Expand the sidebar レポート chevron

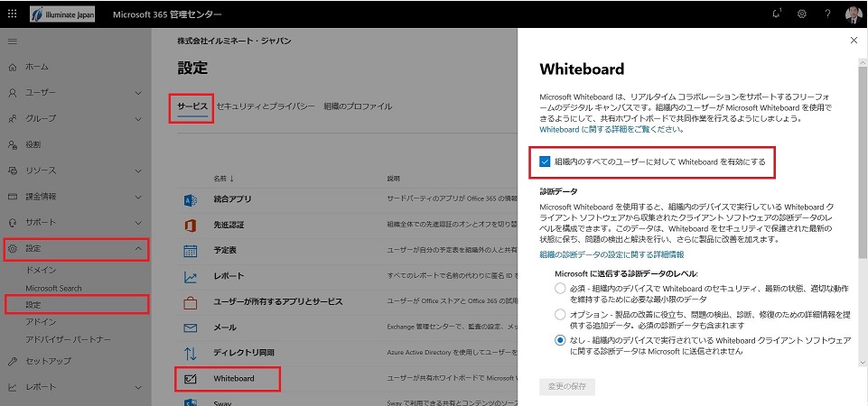[x=138, y=387]
